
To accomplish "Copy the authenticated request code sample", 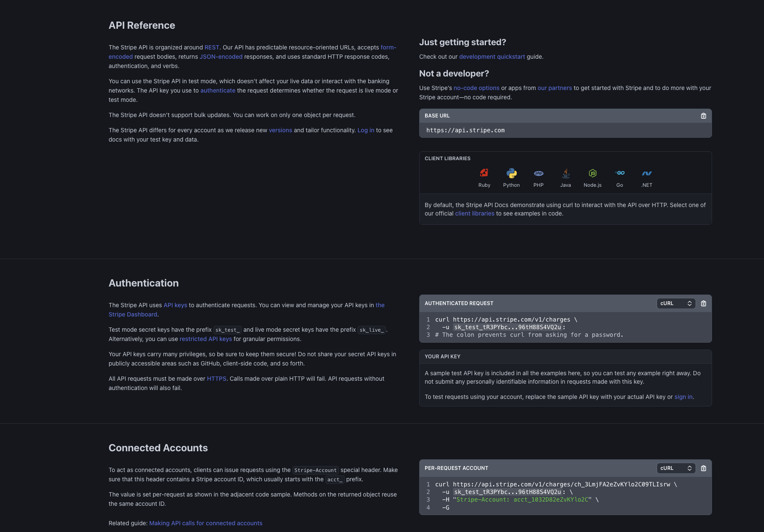I will [x=703, y=303].
